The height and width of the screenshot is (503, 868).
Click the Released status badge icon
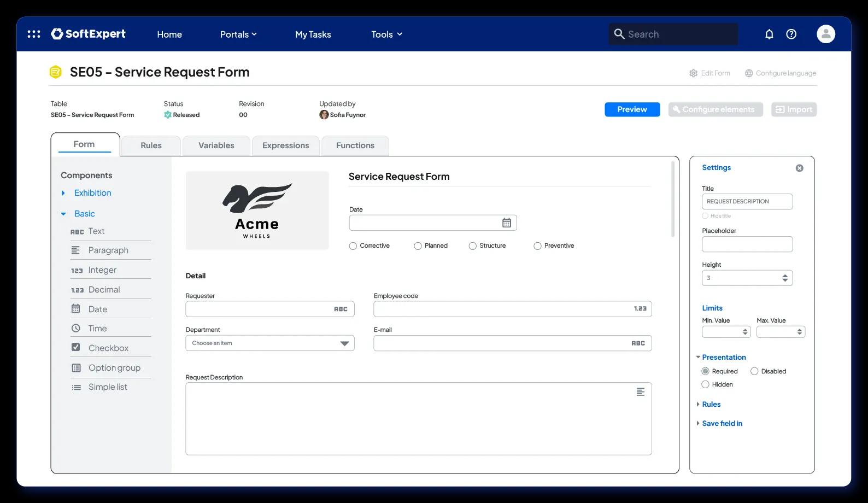(168, 115)
